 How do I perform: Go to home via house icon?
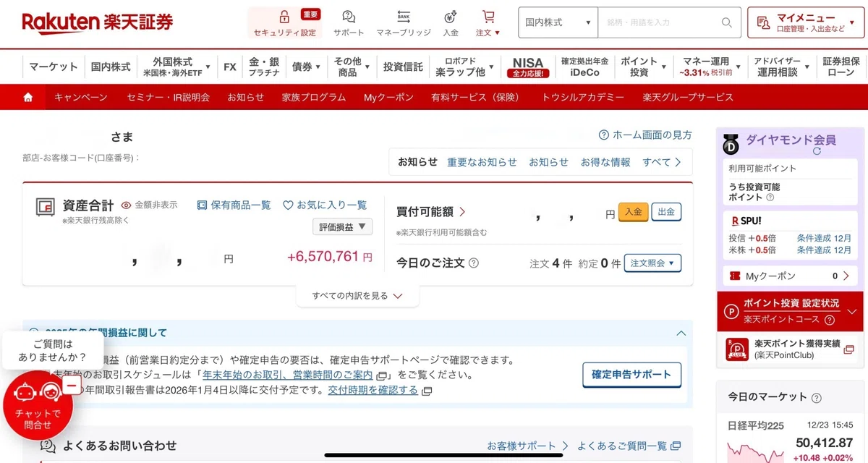click(28, 97)
